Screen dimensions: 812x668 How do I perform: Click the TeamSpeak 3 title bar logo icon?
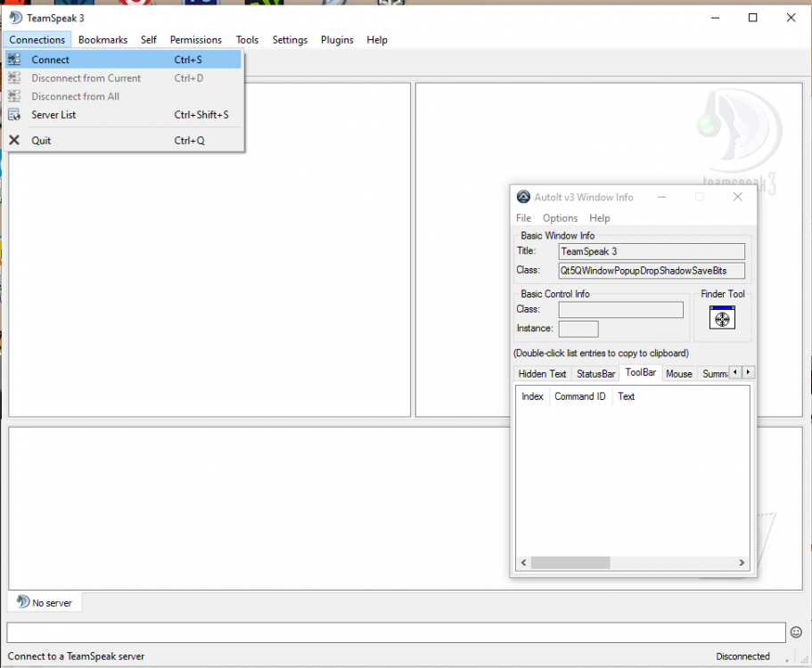pyautogui.click(x=15, y=18)
